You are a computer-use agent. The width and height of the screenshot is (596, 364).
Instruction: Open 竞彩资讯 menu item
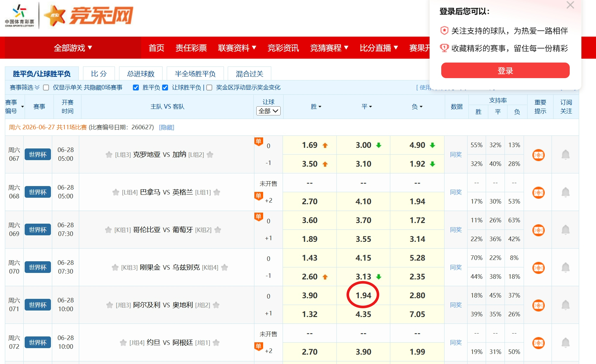283,48
